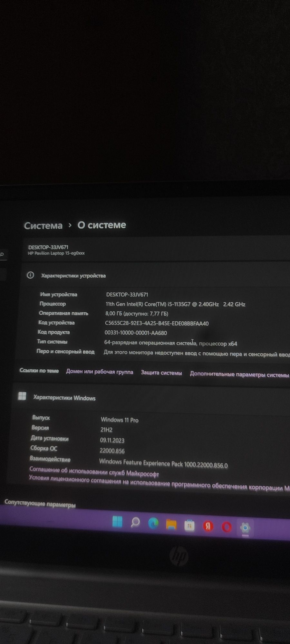Open Соглашение об использовании служб Майкрософт

(94, 472)
